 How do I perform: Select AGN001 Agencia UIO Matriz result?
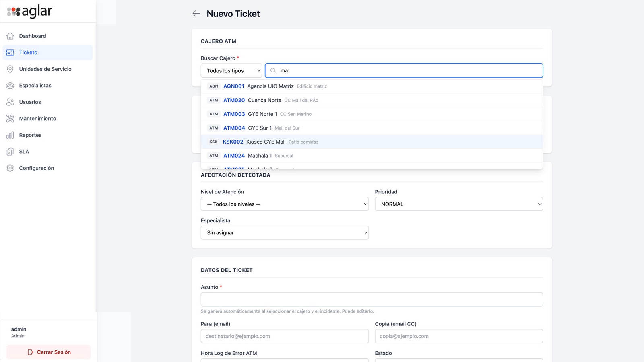point(372,86)
